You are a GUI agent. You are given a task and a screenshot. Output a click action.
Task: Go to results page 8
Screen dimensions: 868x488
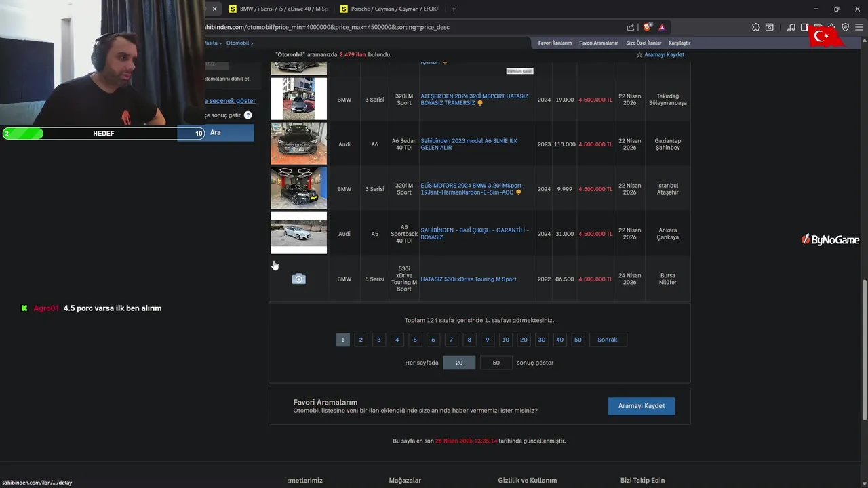pos(469,340)
